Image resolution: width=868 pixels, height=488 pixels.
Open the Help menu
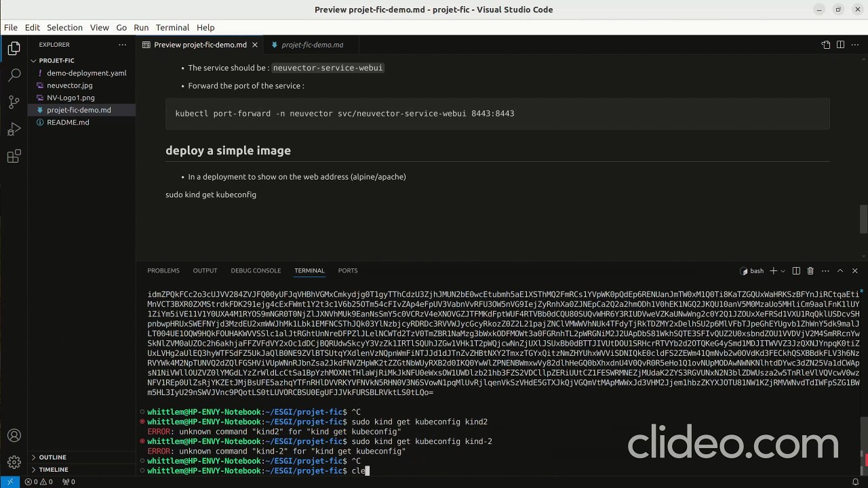[x=205, y=28]
